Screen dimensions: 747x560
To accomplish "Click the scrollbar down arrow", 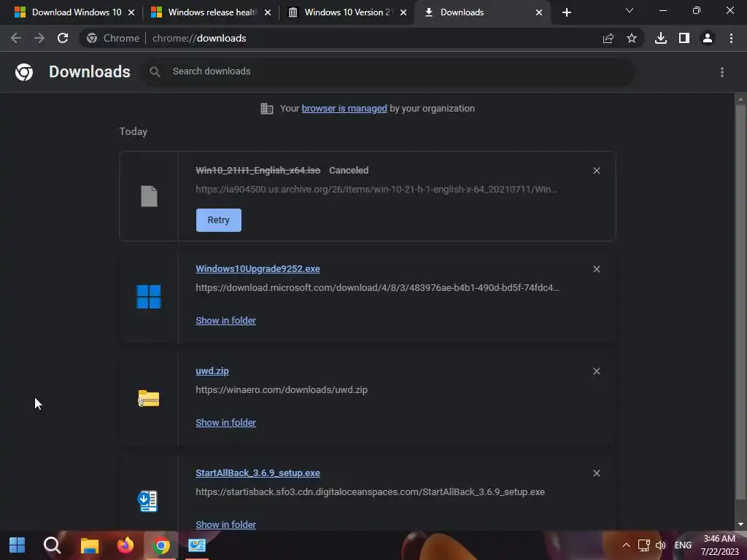I will click(x=740, y=525).
